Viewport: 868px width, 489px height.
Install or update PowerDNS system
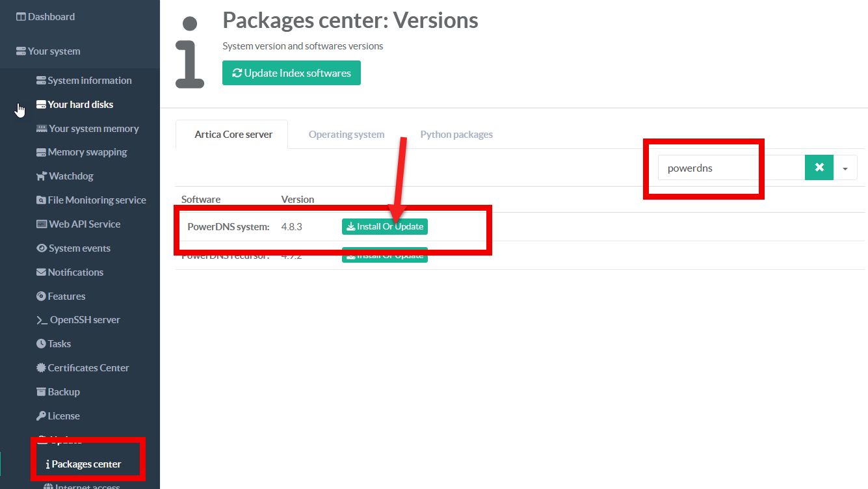pyautogui.click(x=385, y=227)
